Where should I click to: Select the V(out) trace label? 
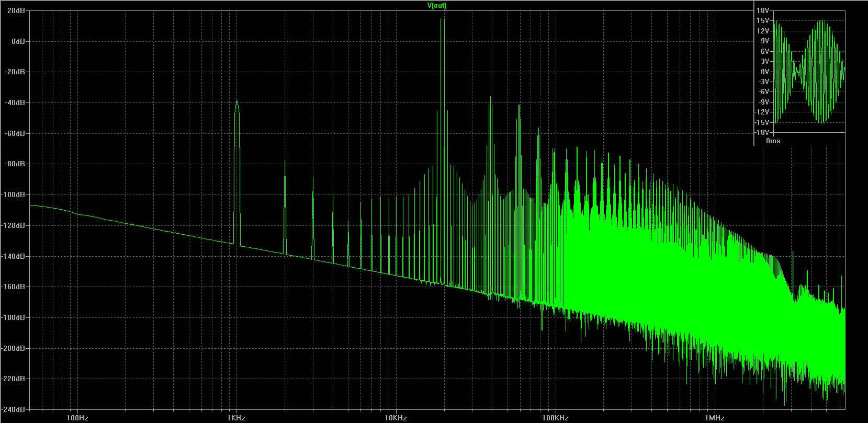[437, 6]
